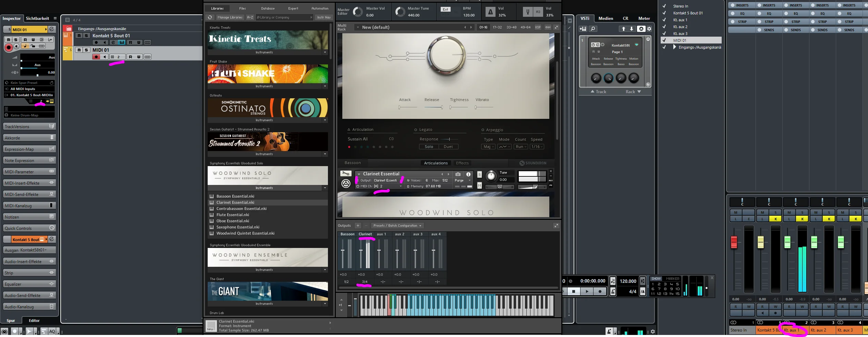Click the Kontakt refresh libraries icon
Image resolution: width=868 pixels, height=337 pixels.
point(210,17)
